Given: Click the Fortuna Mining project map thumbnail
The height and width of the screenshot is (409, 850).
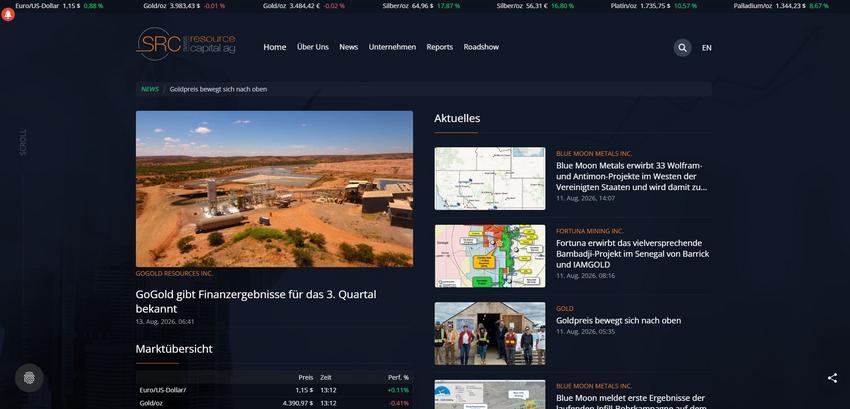Looking at the screenshot, I should point(490,256).
